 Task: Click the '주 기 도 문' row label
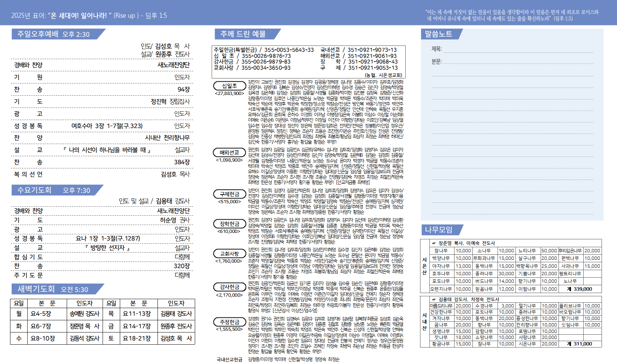(x=28, y=275)
